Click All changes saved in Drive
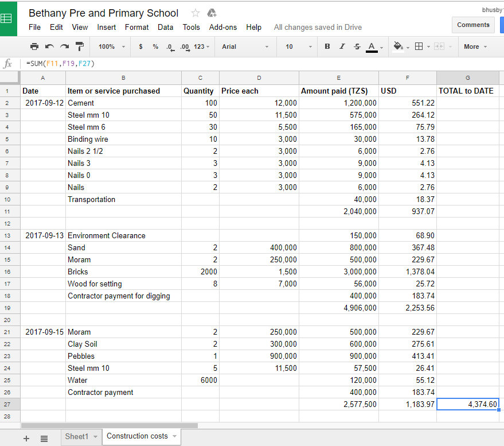The image size is (504, 446). [x=318, y=28]
